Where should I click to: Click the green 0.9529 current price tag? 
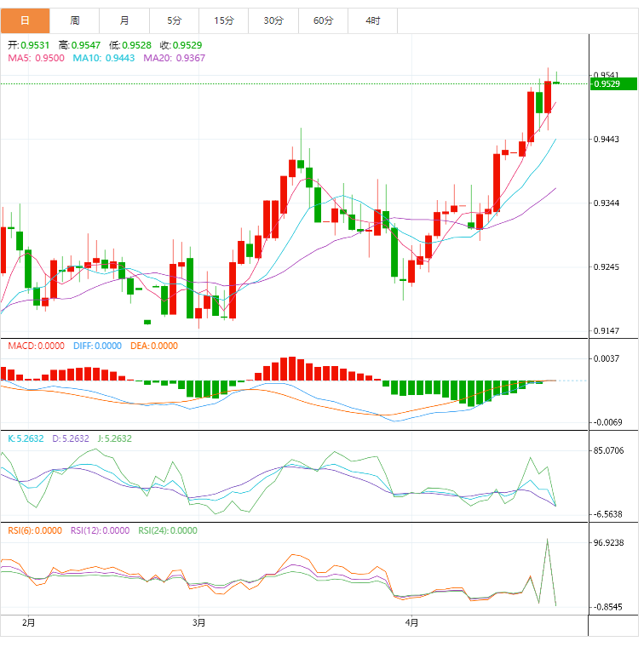(x=612, y=83)
